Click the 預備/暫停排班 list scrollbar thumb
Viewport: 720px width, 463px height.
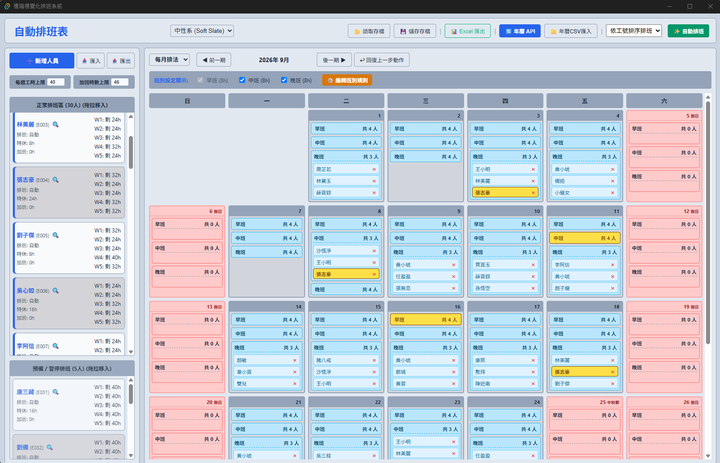(131, 394)
